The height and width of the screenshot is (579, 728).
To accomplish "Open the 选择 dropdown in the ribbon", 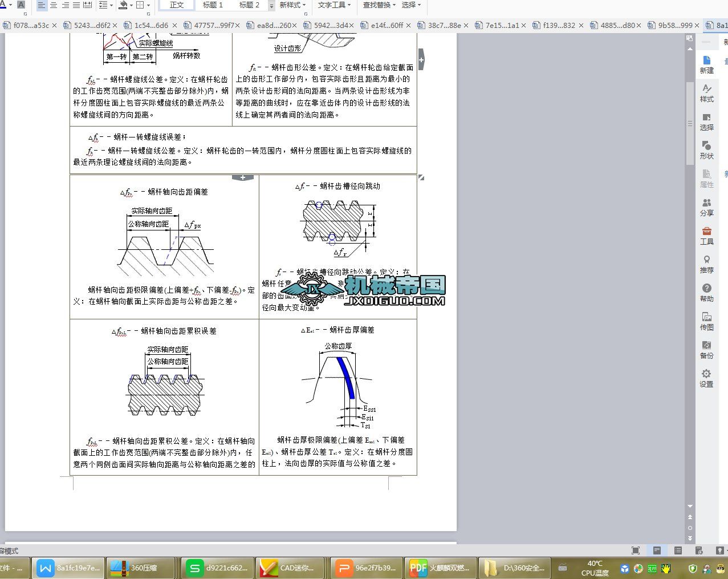I will 411,5.
